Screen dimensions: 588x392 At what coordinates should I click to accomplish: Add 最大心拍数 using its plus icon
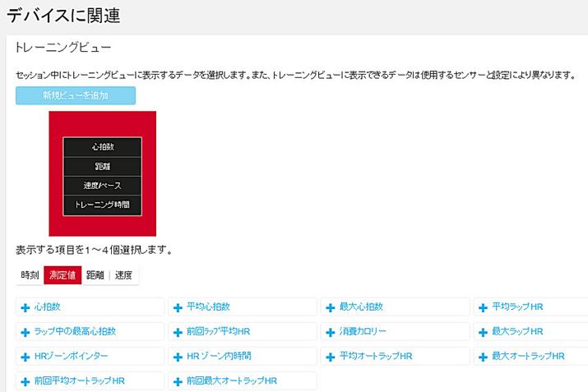click(x=331, y=307)
